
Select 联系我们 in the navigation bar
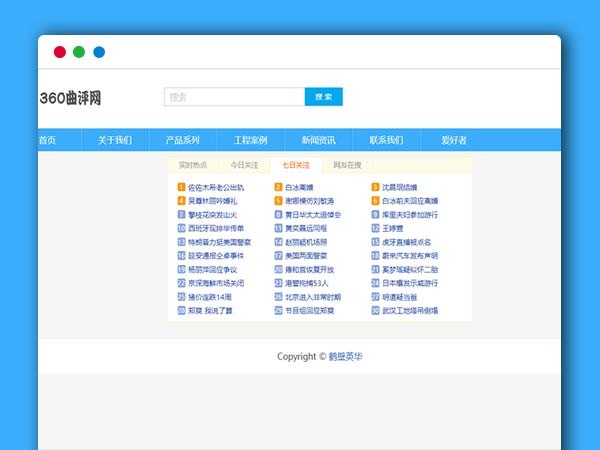pos(386,140)
